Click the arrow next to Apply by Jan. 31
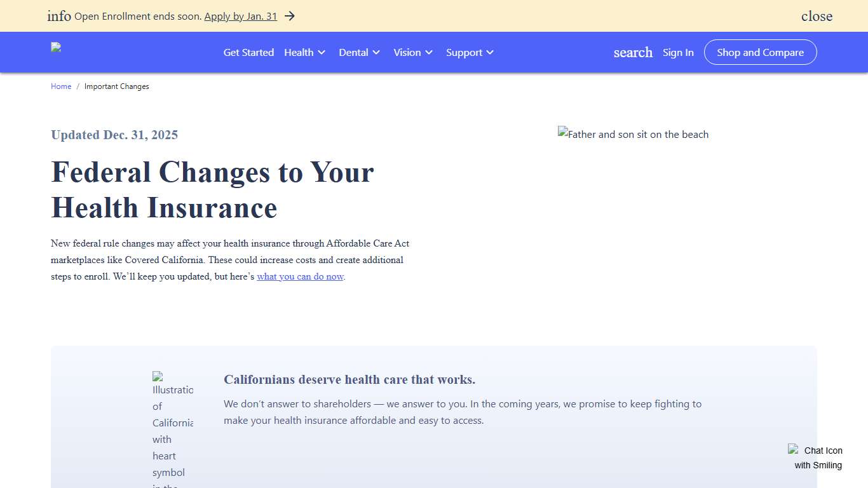The height and width of the screenshot is (488, 868). coord(290,16)
